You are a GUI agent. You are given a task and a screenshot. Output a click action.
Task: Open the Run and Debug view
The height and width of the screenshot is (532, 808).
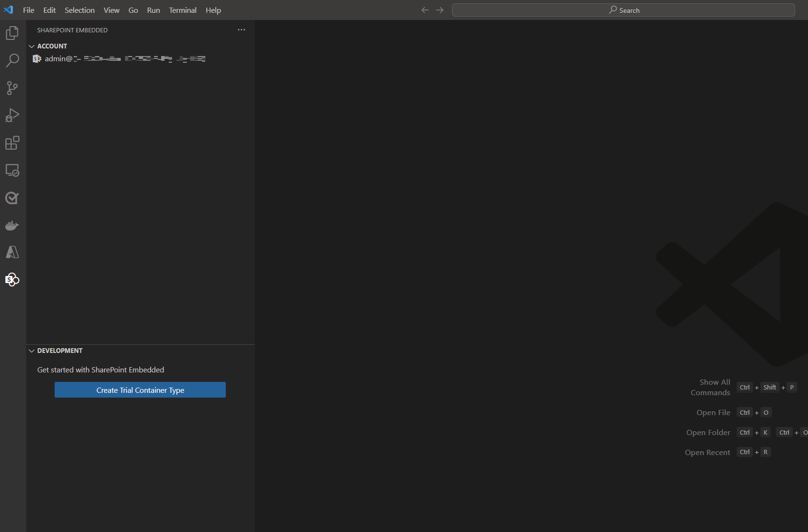[x=12, y=115]
